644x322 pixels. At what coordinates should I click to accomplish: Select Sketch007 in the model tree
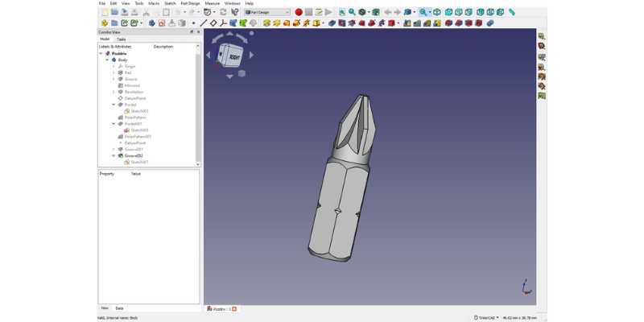coord(139,163)
